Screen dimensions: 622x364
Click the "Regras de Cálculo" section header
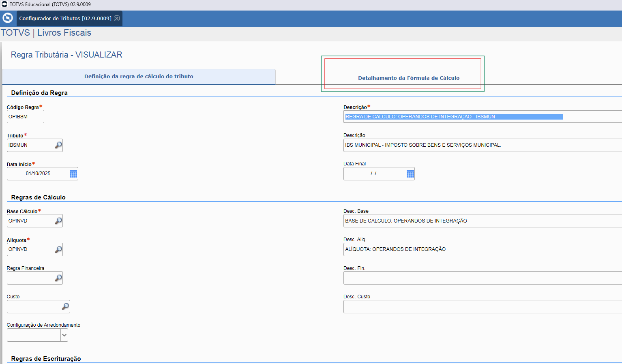pyautogui.click(x=38, y=197)
